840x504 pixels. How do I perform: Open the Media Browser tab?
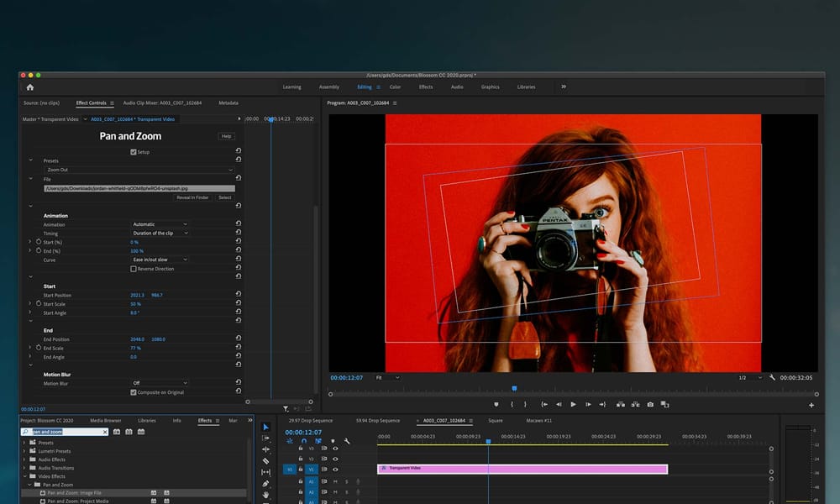106,420
